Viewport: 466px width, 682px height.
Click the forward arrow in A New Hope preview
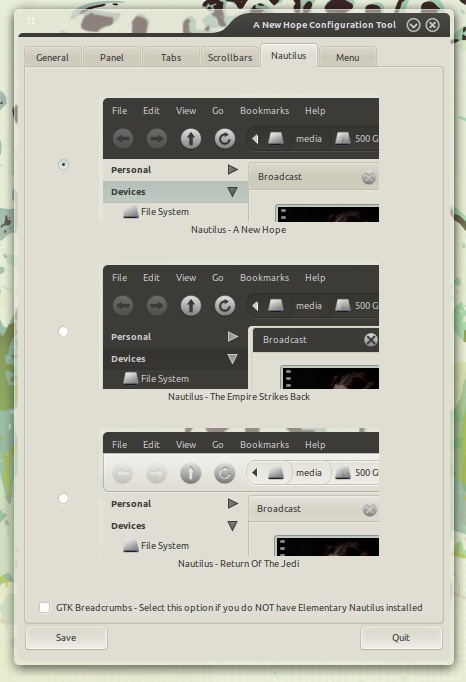(157, 139)
